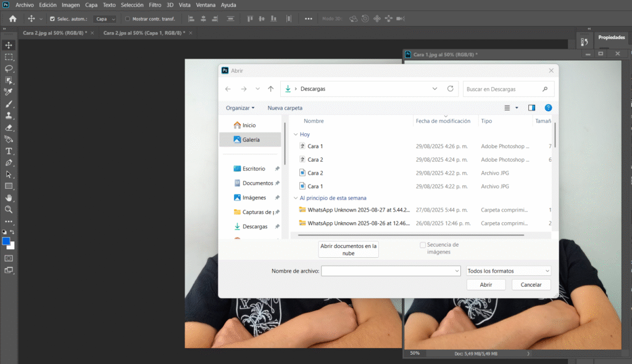632x364 pixels.
Task: Select the Lasso tool
Action: coord(9,70)
